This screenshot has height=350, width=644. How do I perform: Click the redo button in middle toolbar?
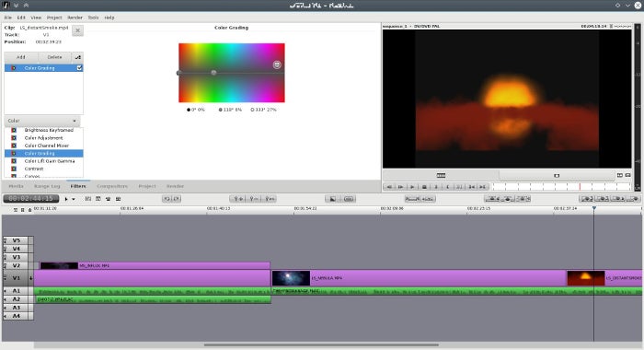(x=176, y=199)
